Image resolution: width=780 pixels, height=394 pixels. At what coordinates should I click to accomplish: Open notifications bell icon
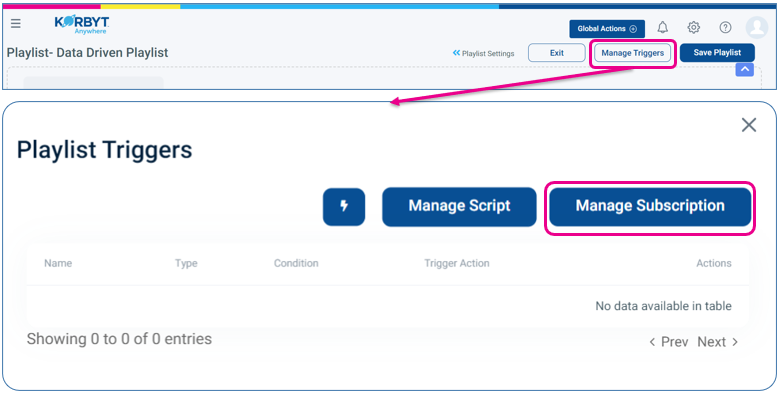pos(662,27)
